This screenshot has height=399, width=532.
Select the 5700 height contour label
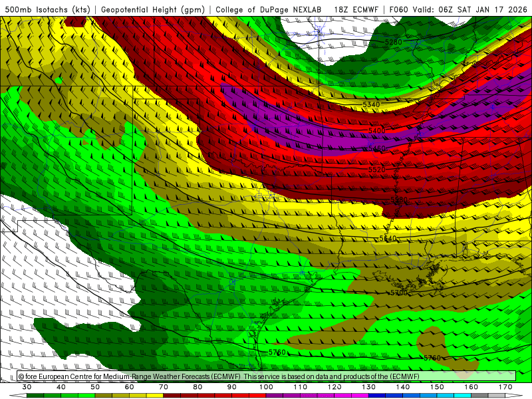398,293
